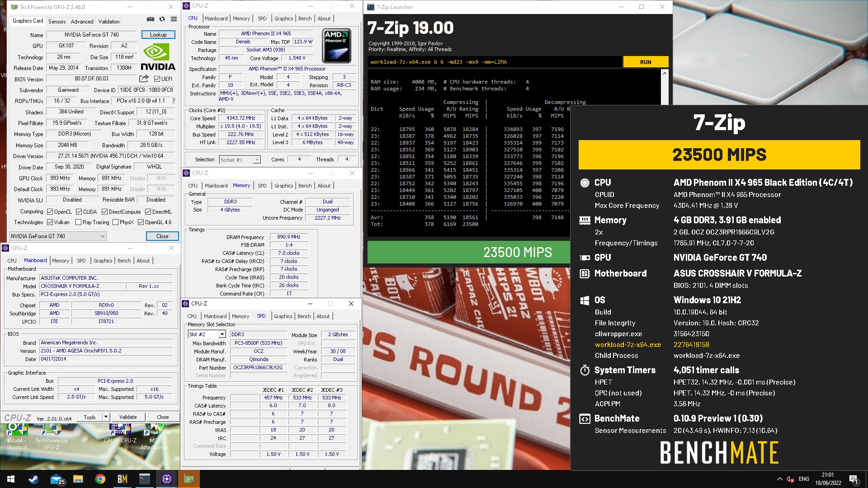Refresh GPU-Z data via the refresh icon
The width and height of the screenshot is (868, 488).
[162, 19]
